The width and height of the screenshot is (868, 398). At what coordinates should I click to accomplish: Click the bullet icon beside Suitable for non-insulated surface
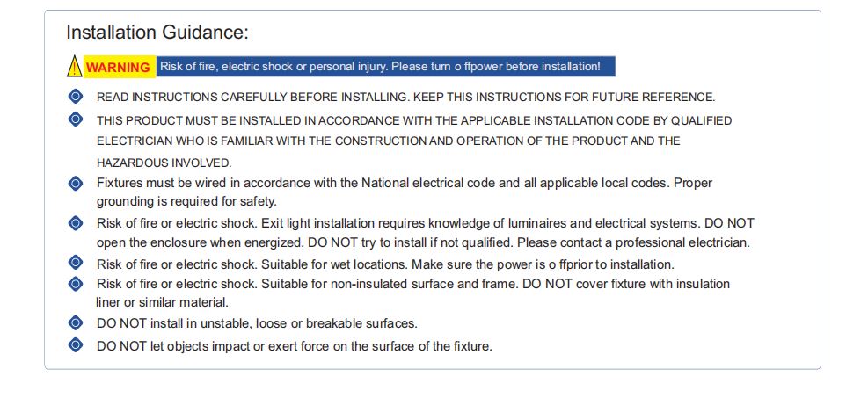coord(76,284)
